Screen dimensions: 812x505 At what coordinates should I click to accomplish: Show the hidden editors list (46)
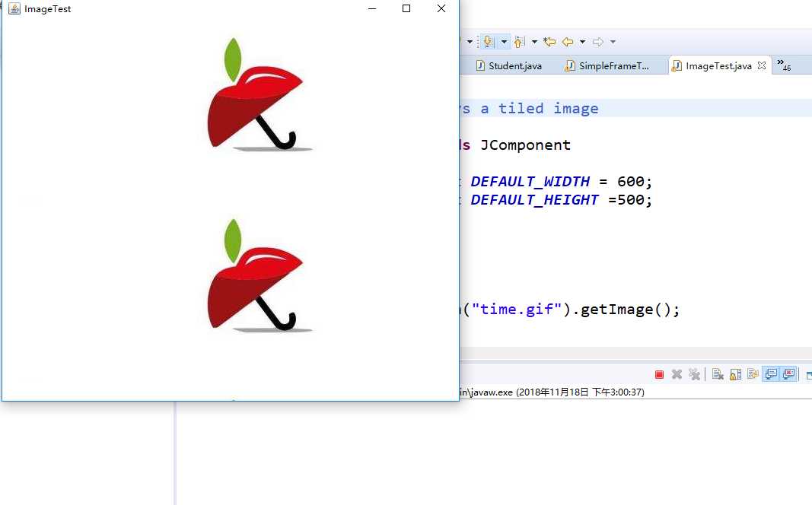pos(784,65)
